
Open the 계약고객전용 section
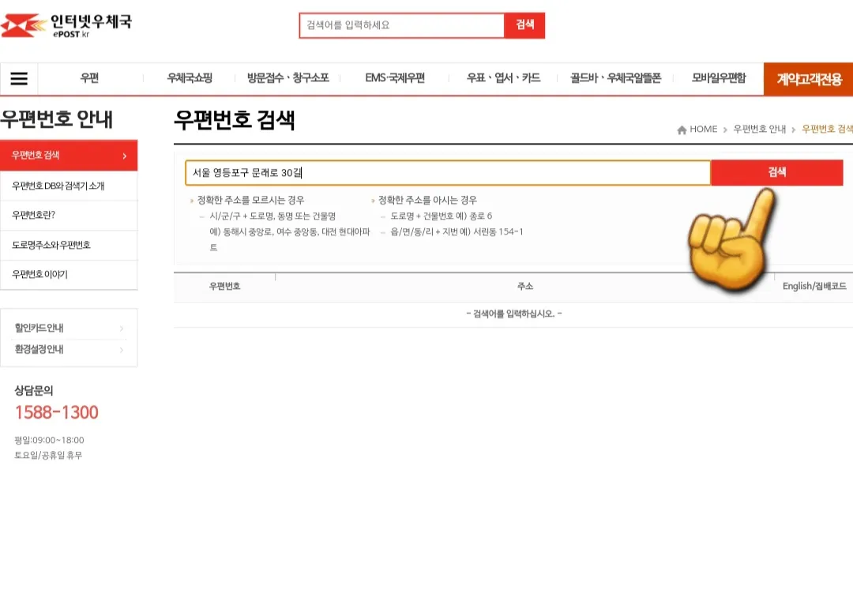coord(806,78)
